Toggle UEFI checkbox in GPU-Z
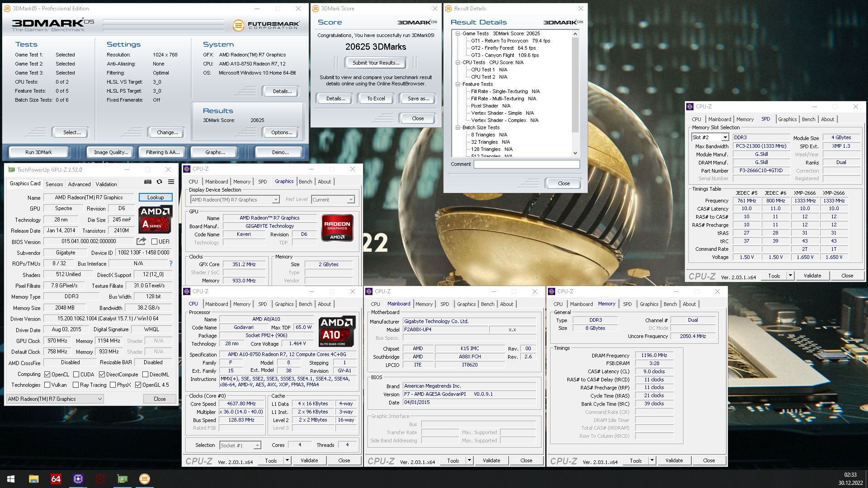 (x=154, y=242)
